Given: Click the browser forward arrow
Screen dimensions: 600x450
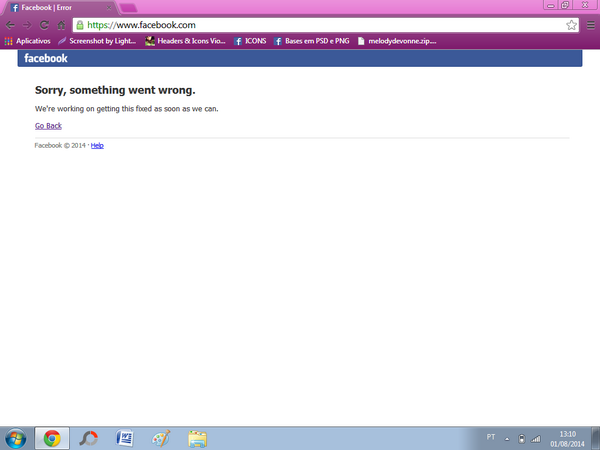Looking at the screenshot, I should pos(27,25).
